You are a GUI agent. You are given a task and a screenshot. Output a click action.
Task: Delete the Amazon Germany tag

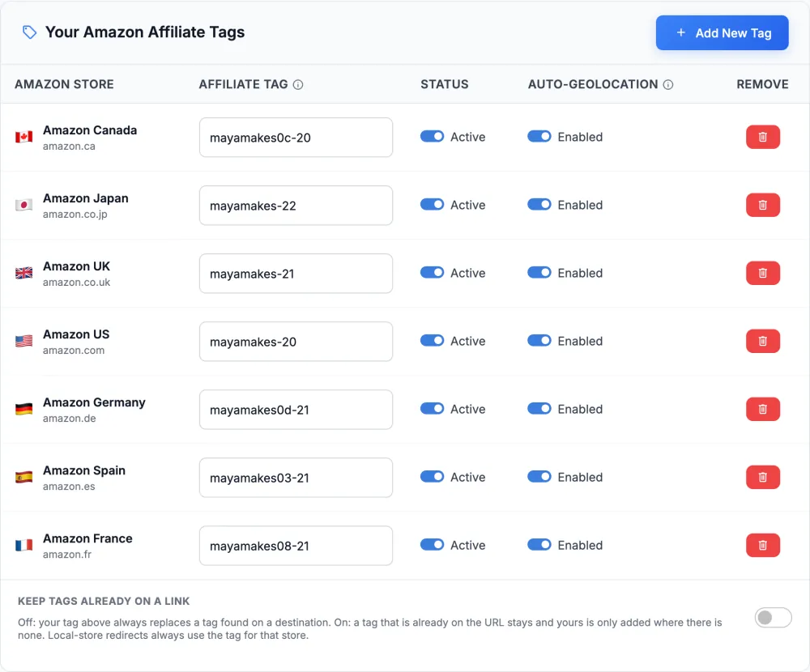[762, 409]
